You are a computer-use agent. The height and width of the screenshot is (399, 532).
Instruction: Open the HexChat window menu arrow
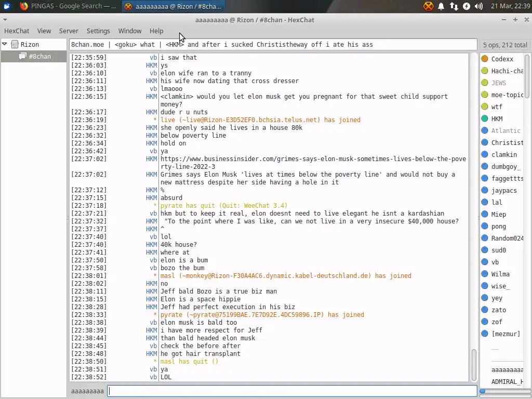click(x=5, y=20)
